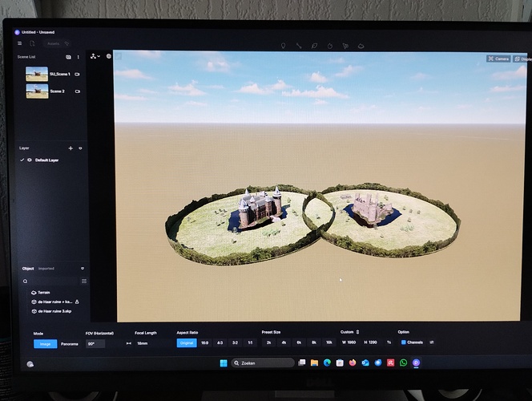Set render mode to Panorama

pyautogui.click(x=70, y=344)
